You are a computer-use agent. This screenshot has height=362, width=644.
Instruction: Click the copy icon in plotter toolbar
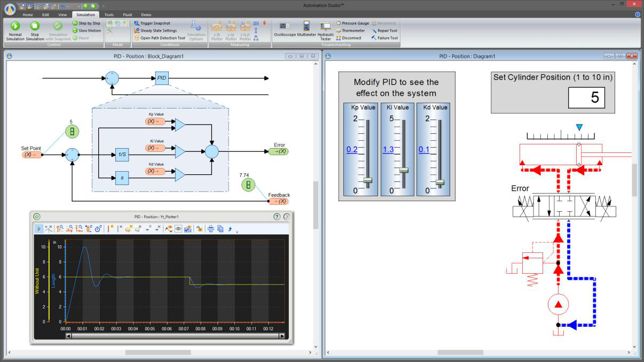pos(220,229)
